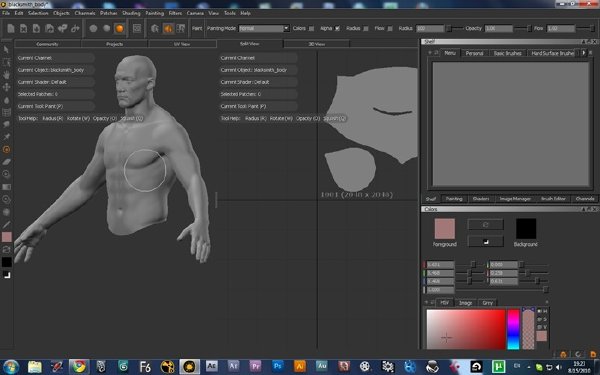Enable the Colors checkbox
The height and width of the screenshot is (375, 600).
click(311, 28)
